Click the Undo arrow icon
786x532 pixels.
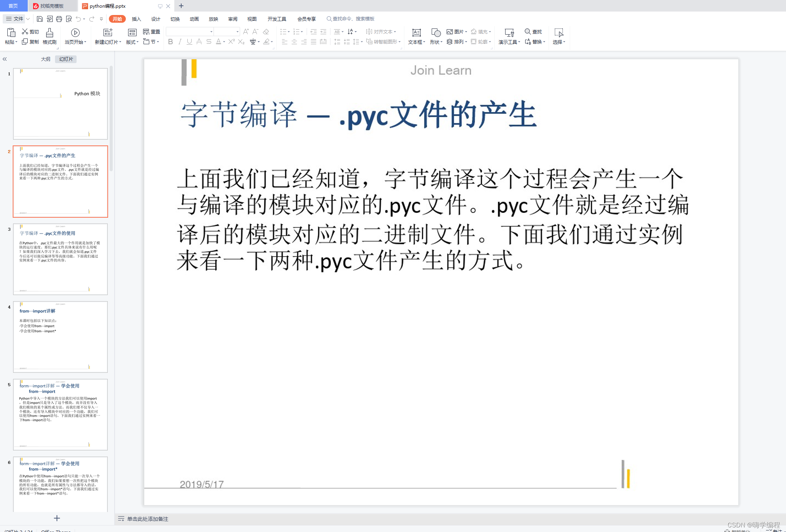point(78,19)
